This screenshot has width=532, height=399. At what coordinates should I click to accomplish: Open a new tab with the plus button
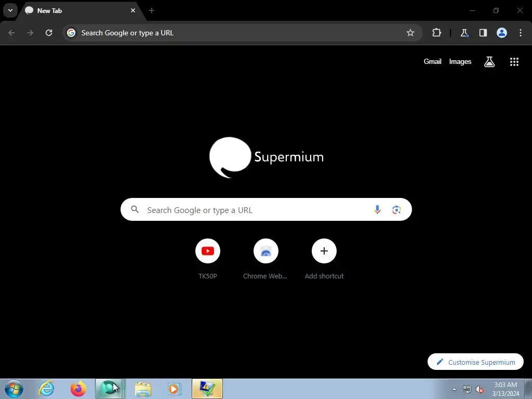click(152, 10)
